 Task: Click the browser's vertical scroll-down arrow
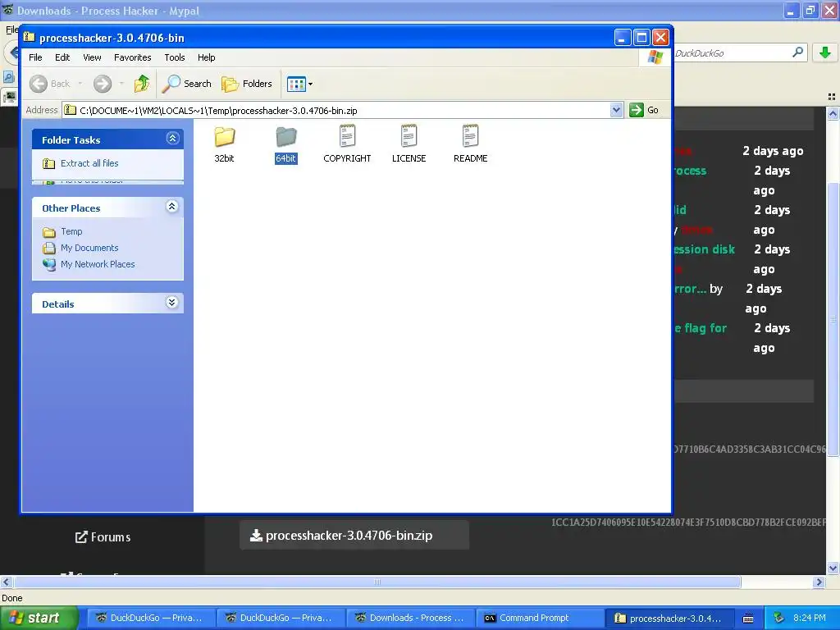[833, 568]
